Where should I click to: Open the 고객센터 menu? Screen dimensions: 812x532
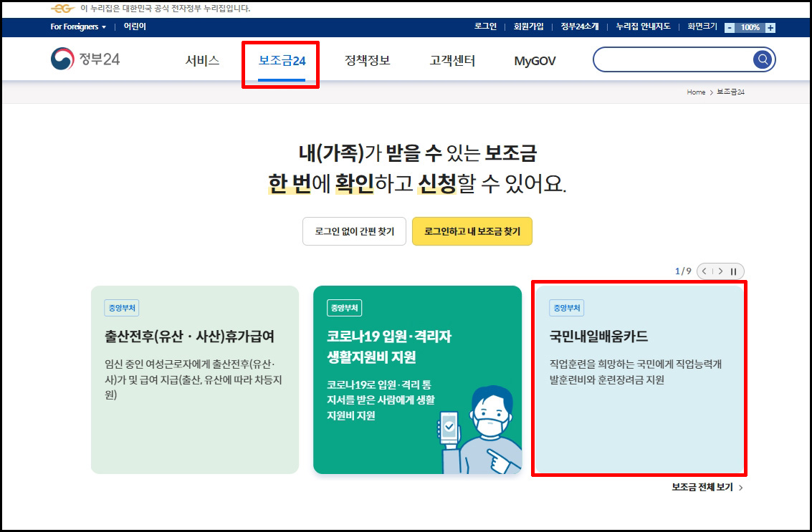coord(452,61)
